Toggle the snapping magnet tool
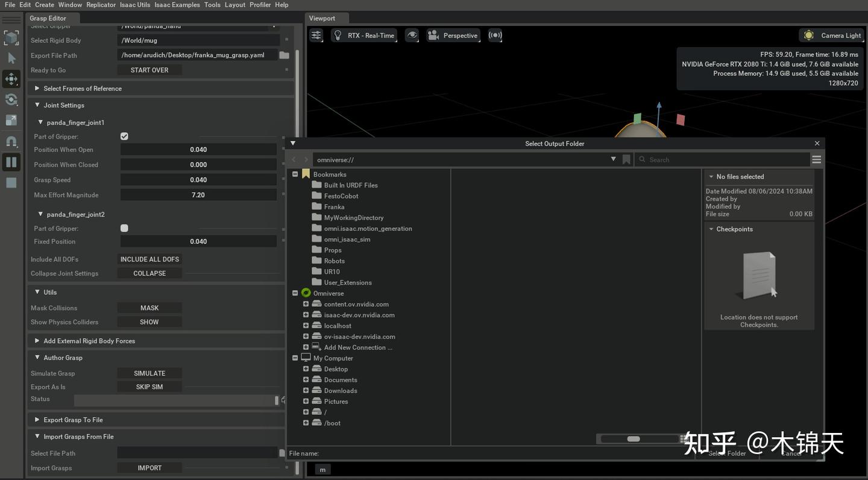 tap(11, 141)
